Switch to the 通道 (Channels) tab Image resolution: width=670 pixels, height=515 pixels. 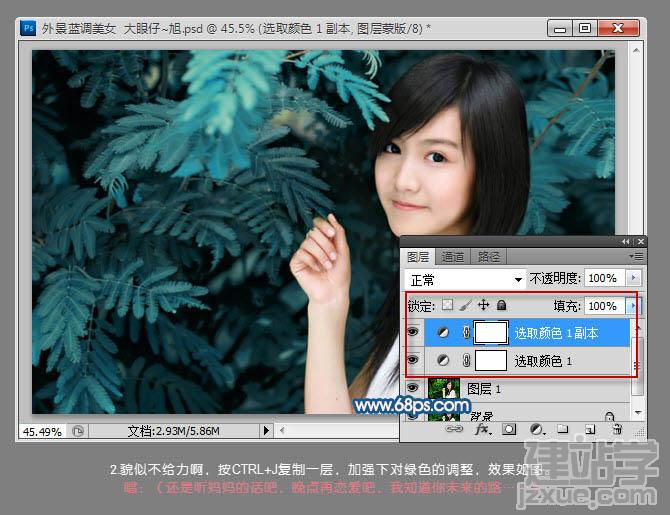pos(453,257)
